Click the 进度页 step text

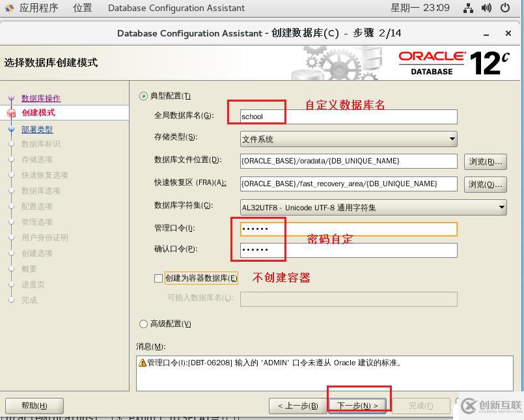pyautogui.click(x=33, y=285)
